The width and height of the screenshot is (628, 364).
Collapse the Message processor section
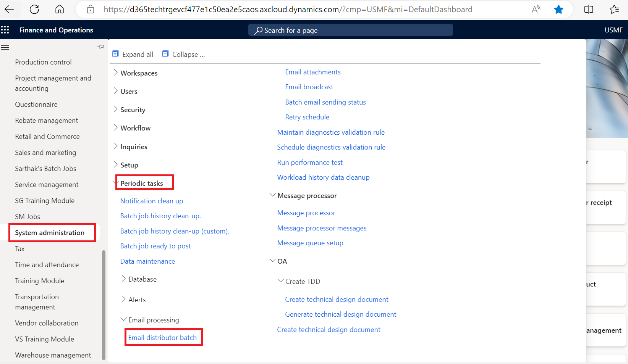272,195
